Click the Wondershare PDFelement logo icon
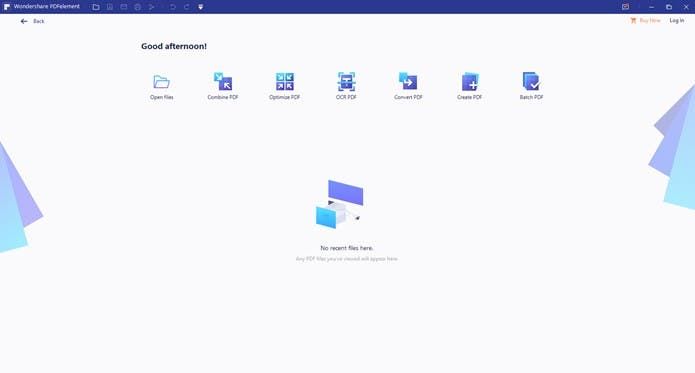 7,7
